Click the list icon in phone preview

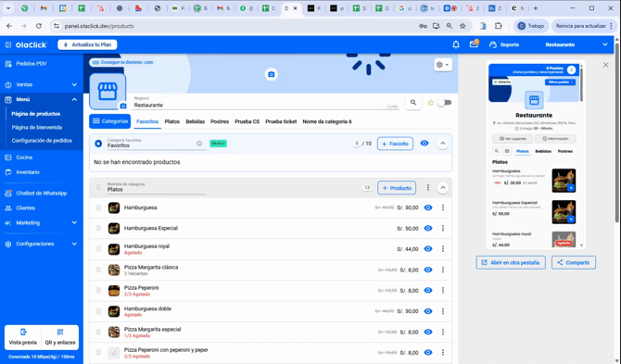pyautogui.click(x=507, y=151)
